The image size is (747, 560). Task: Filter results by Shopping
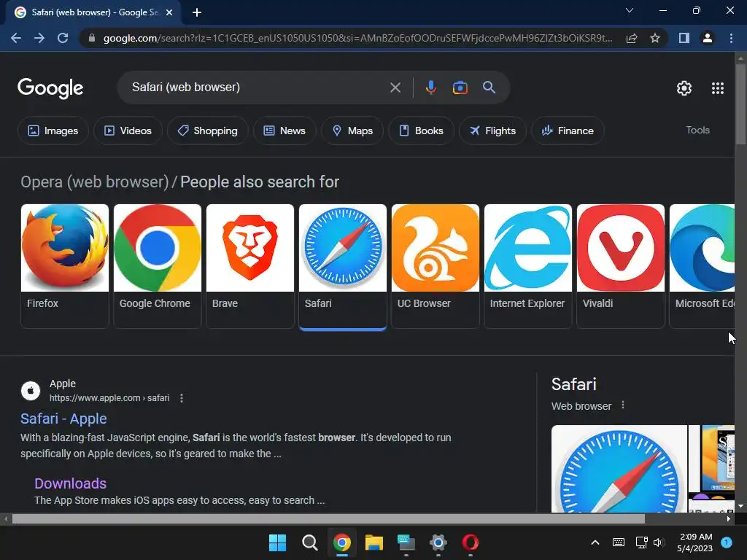click(207, 131)
